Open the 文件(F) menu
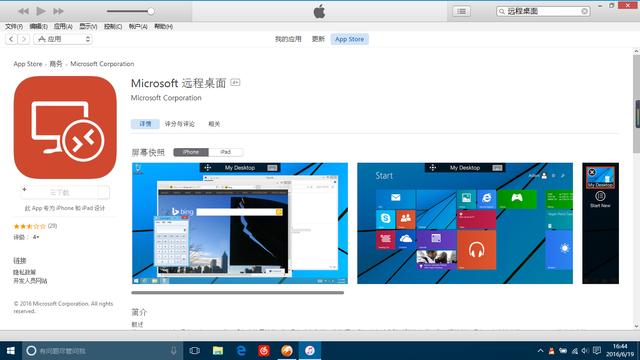The height and width of the screenshot is (360, 640). 14,27
